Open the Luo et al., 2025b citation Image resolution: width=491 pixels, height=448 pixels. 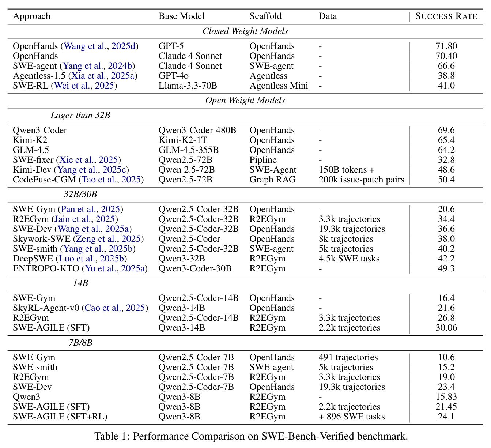click(x=91, y=259)
